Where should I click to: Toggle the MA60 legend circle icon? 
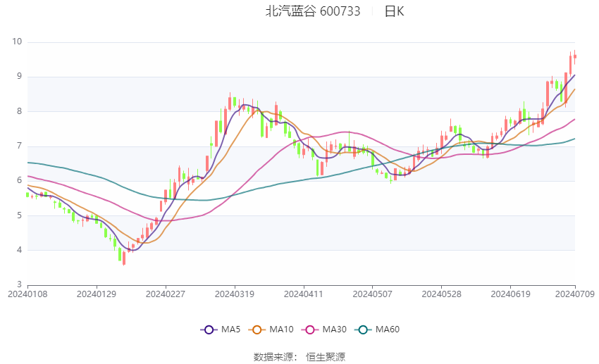click(363, 330)
